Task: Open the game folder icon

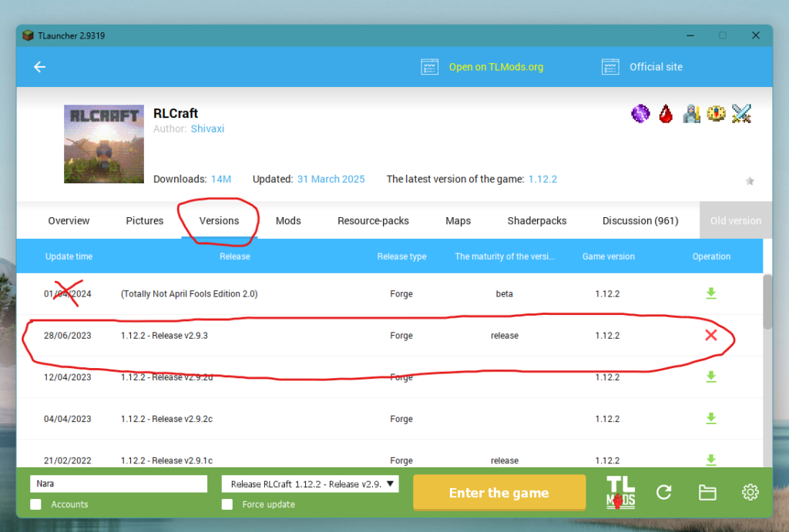Action: pos(707,493)
